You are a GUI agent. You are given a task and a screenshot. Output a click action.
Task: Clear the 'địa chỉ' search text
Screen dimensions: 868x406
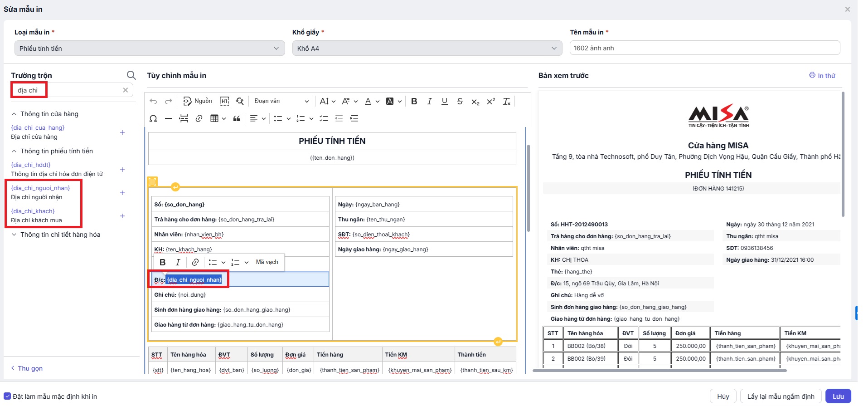126,90
